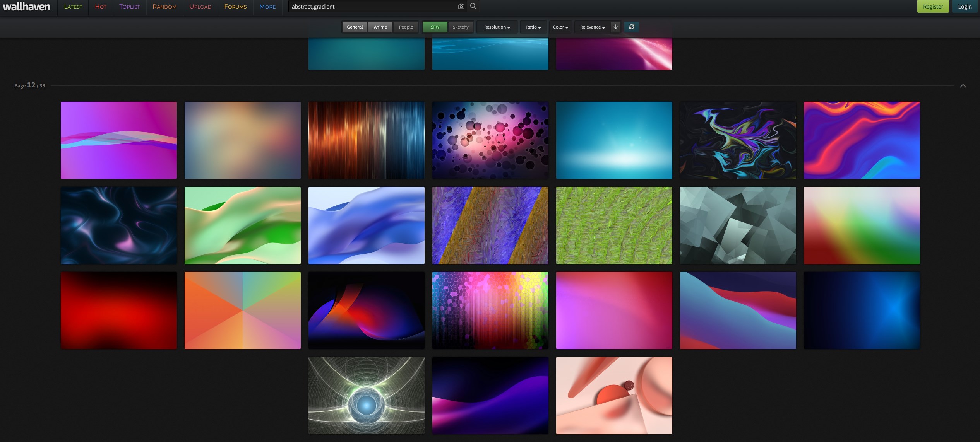Click the back-to-top chevron icon
The width and height of the screenshot is (980, 442).
pyautogui.click(x=963, y=86)
